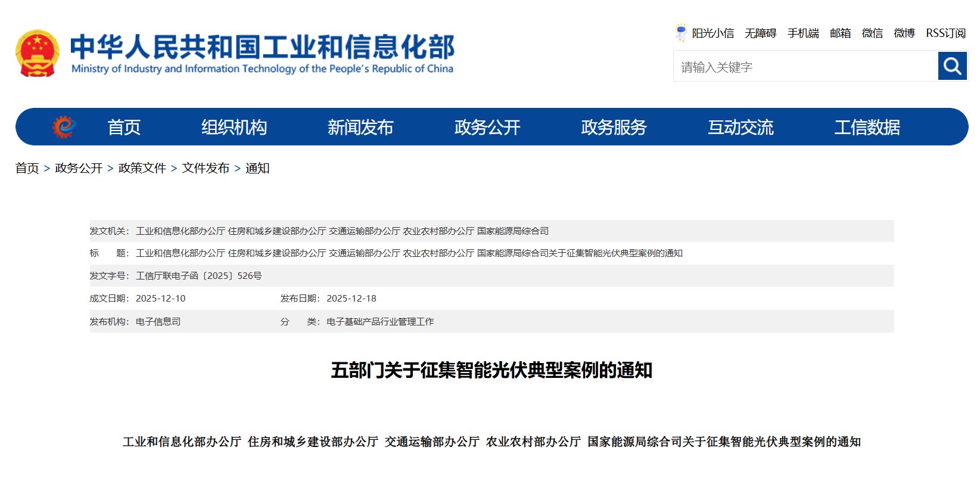
Task: Open the 政务服务 navigation menu
Action: coord(614,127)
